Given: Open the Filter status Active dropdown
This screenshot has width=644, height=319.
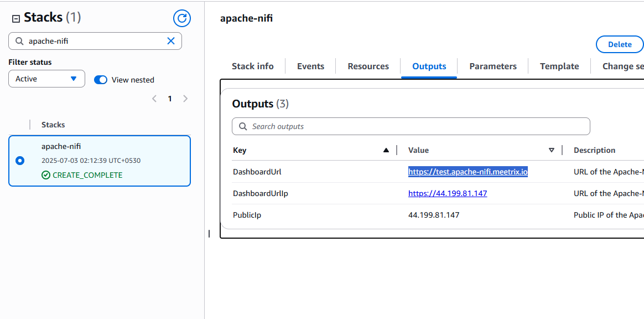Looking at the screenshot, I should (x=46, y=79).
